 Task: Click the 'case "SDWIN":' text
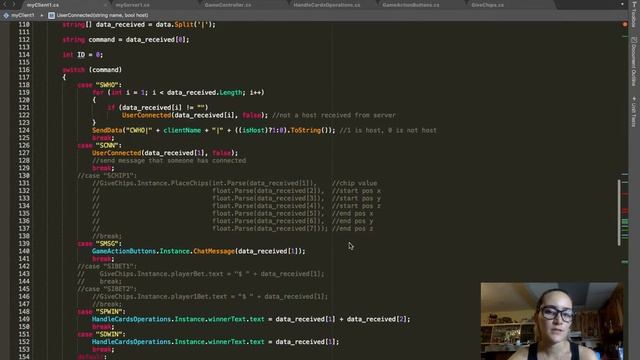pos(101,334)
